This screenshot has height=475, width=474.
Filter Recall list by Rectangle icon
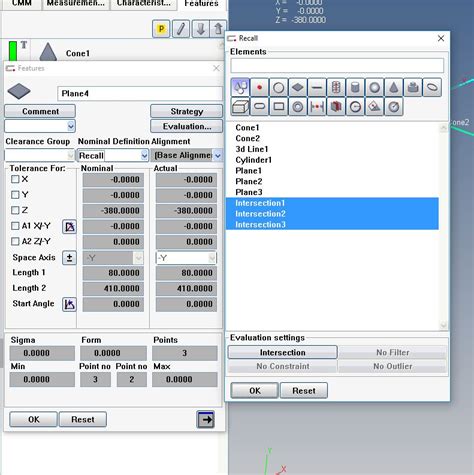point(278,107)
